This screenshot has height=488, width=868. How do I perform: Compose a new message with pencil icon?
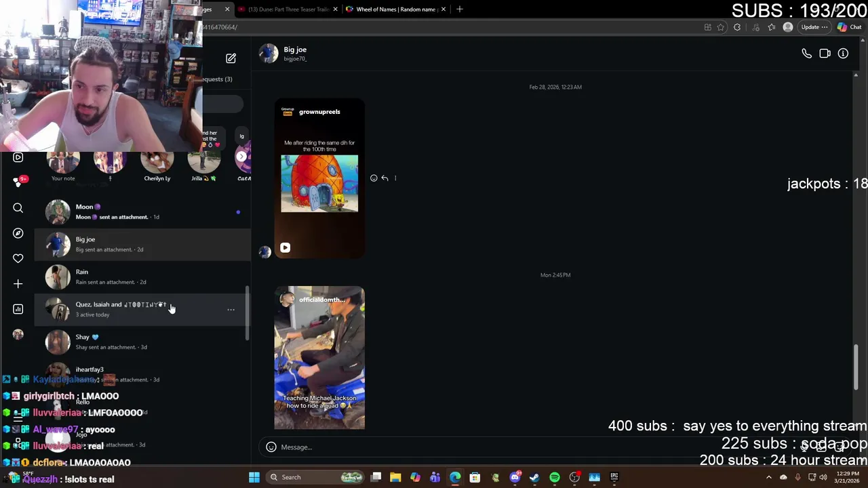(231, 58)
